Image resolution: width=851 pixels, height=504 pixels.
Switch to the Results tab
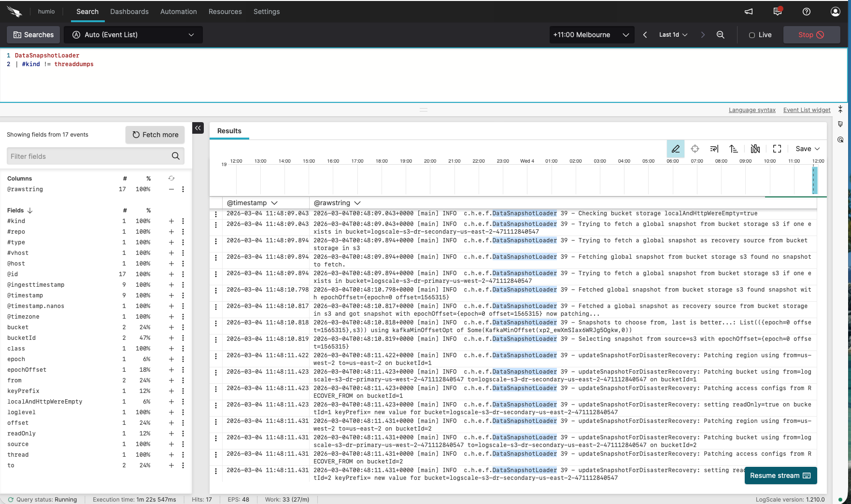(x=229, y=131)
